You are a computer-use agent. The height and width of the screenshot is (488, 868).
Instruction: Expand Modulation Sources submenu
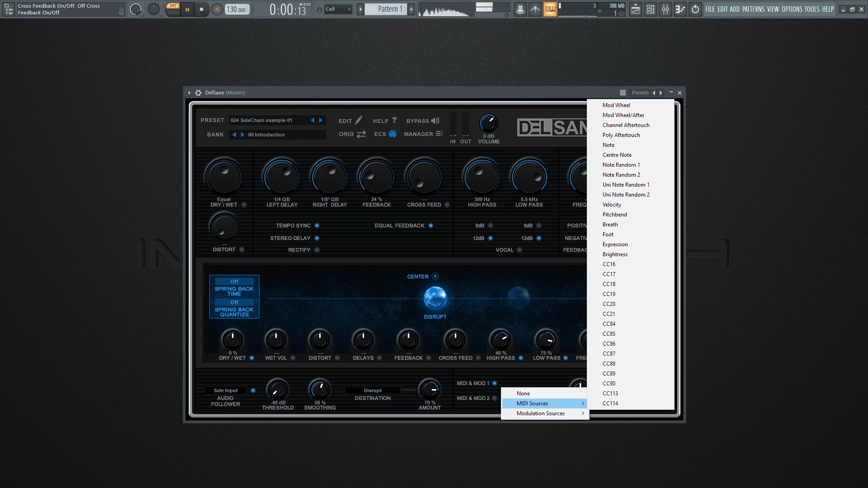pos(545,413)
